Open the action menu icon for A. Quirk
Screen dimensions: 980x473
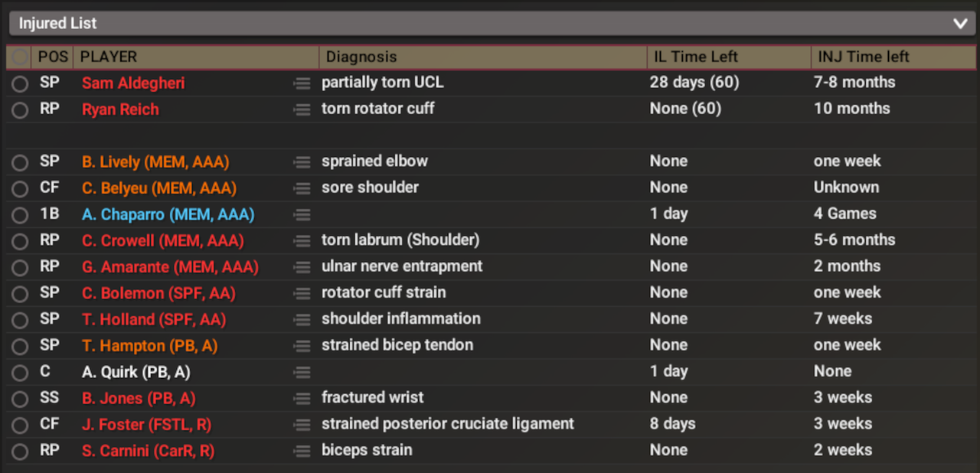(302, 372)
